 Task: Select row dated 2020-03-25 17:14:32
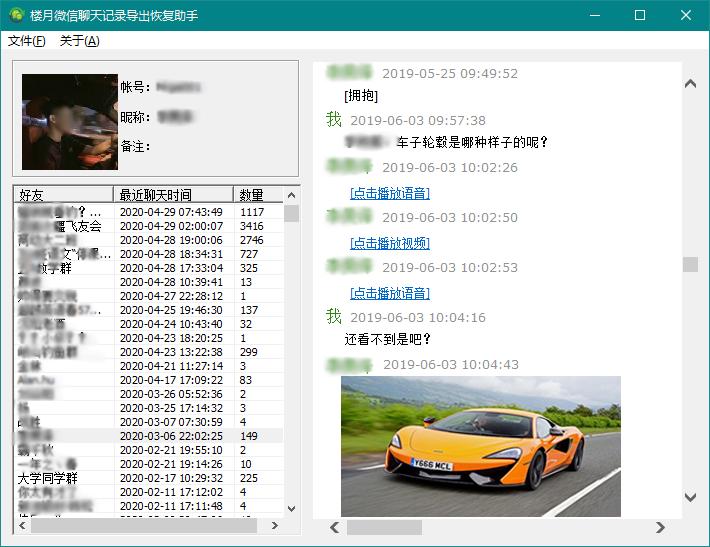149,408
